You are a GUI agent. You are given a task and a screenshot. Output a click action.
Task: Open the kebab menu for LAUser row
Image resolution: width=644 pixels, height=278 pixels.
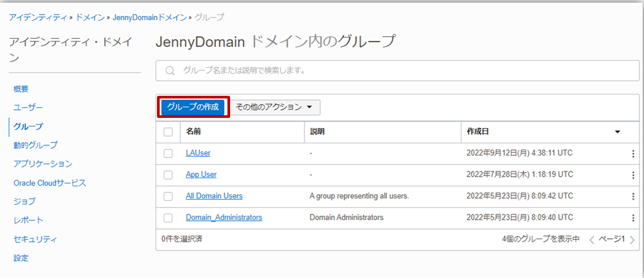pos(633,153)
